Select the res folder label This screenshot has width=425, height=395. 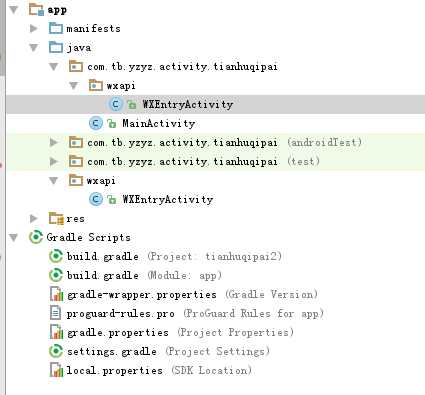(75, 219)
